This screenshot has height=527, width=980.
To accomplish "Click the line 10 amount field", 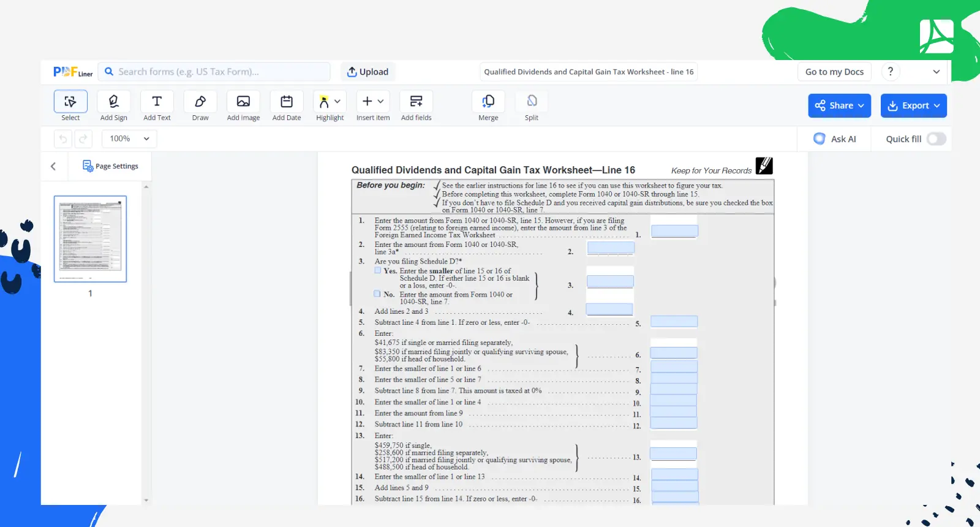I will coord(674,400).
